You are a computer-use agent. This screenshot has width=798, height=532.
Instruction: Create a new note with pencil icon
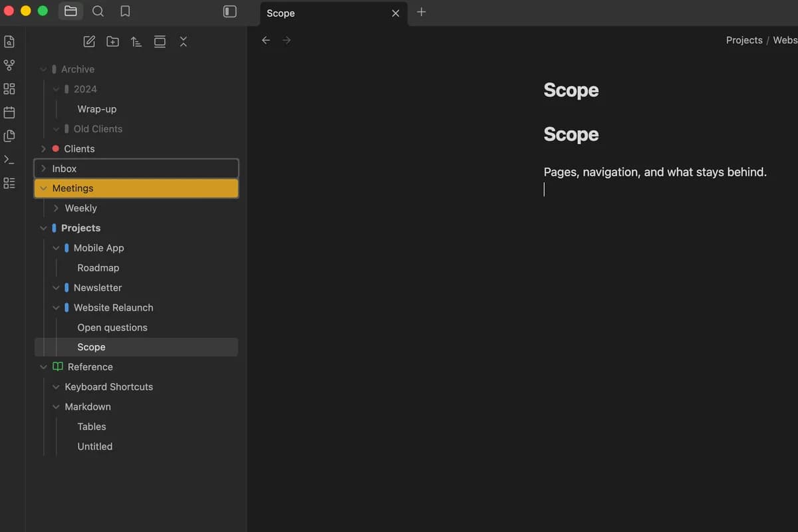[89, 41]
